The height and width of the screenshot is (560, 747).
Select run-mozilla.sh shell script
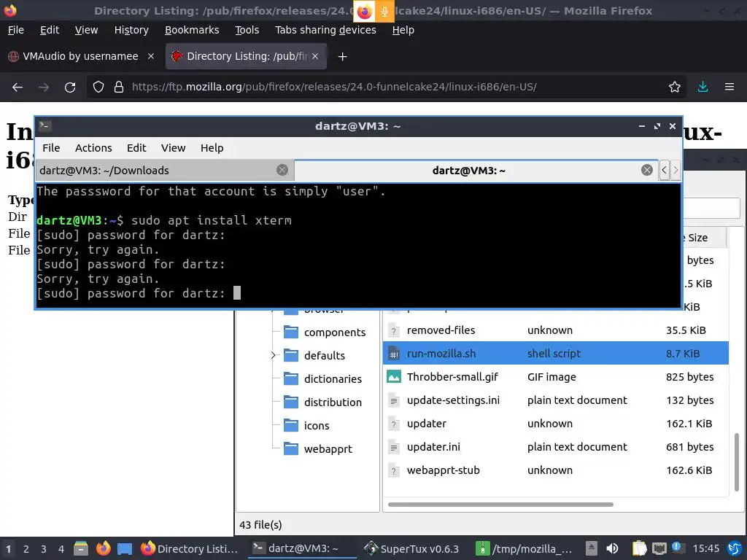(x=555, y=354)
